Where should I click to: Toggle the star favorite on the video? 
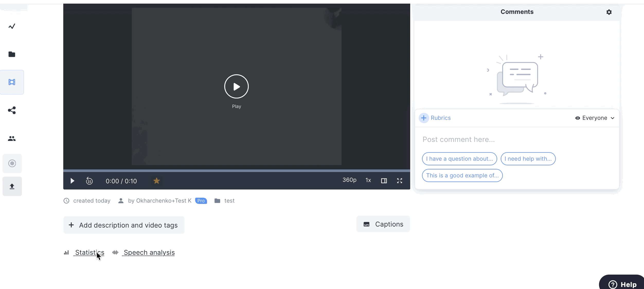(x=156, y=181)
